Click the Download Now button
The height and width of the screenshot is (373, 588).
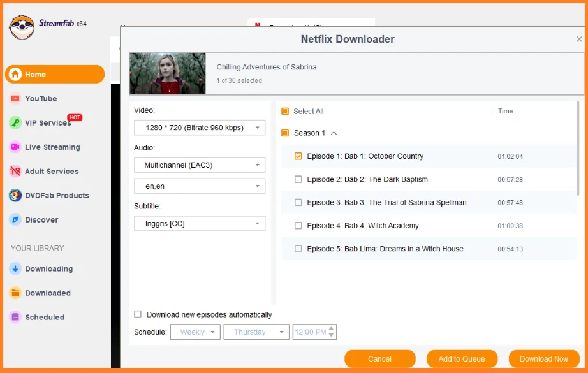pos(544,359)
